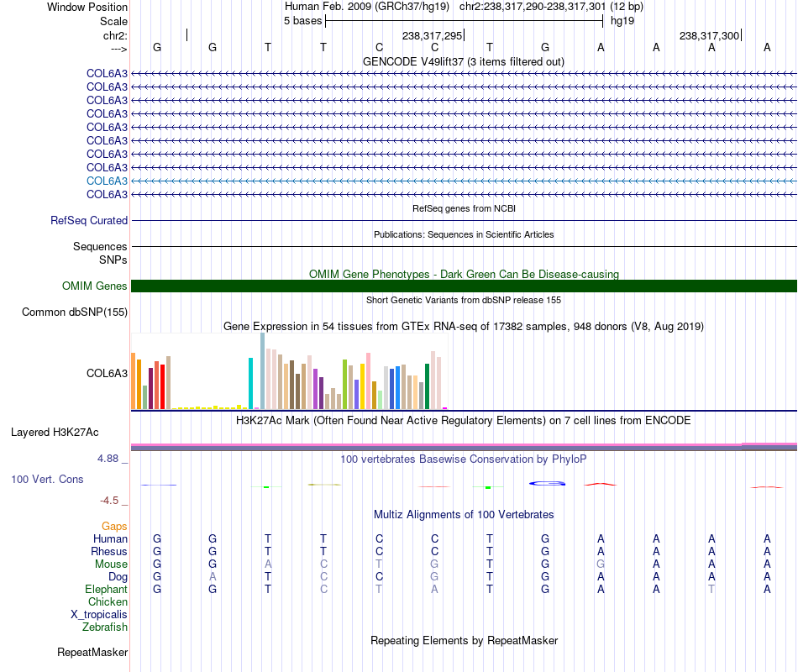Select the Human alignment row label
The image size is (798, 672).
tap(110, 538)
